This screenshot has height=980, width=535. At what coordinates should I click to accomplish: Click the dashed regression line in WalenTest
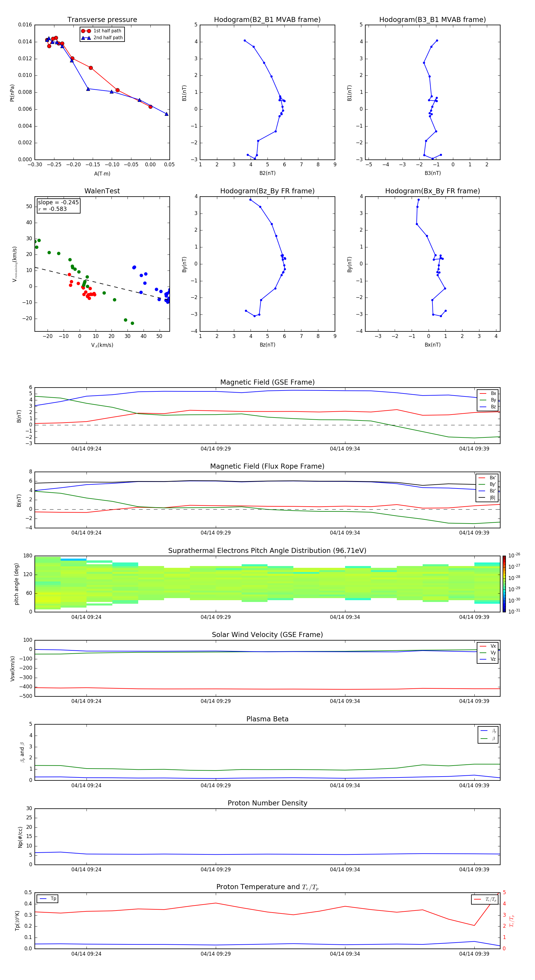click(101, 283)
